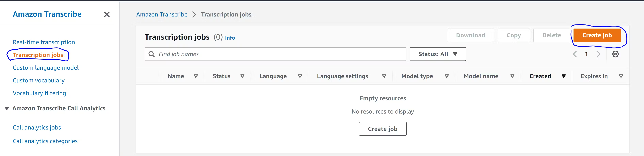Click the Find job names search field
Viewport: 644px width, 156px height.
(275, 54)
